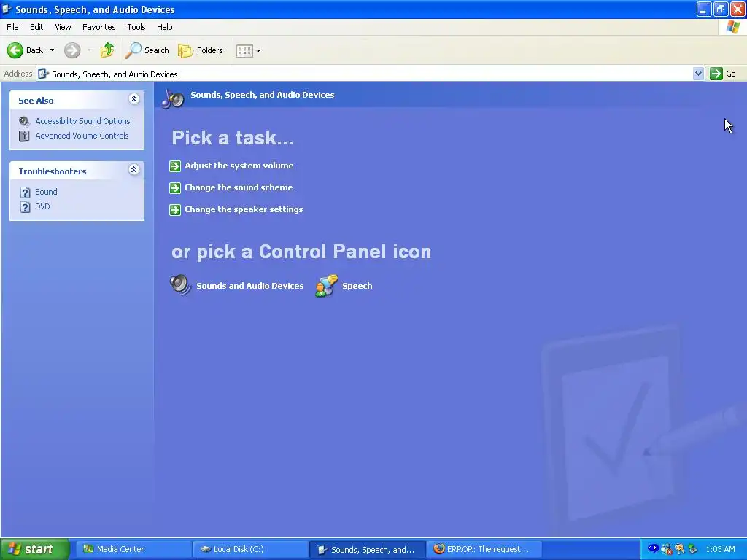
Task: Click the DVD troubleshooter question-mark icon
Action: point(26,207)
